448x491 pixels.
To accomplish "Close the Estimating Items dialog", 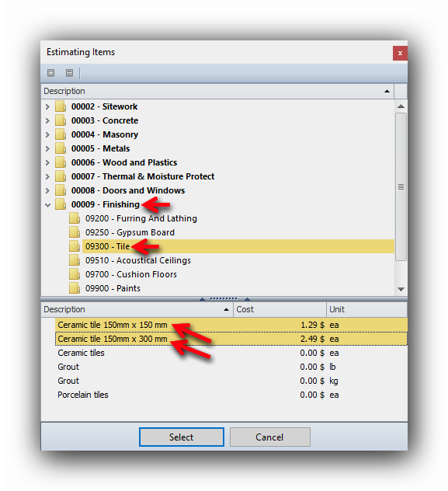I will pos(400,54).
